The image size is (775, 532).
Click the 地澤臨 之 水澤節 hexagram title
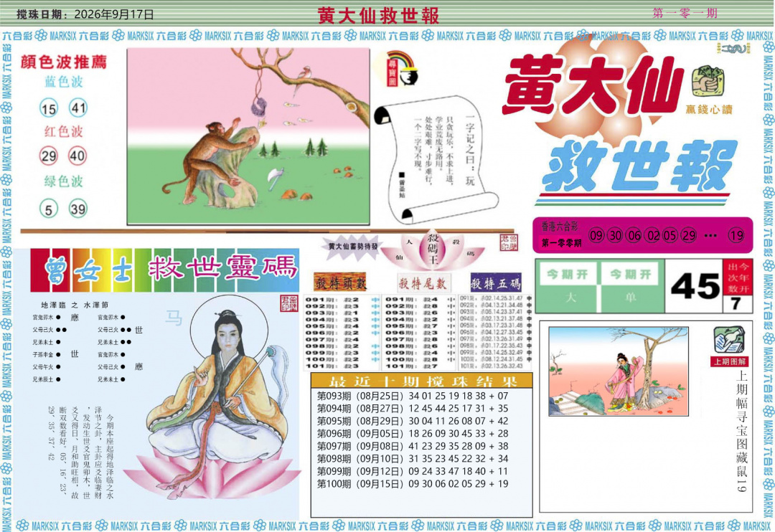(x=75, y=305)
